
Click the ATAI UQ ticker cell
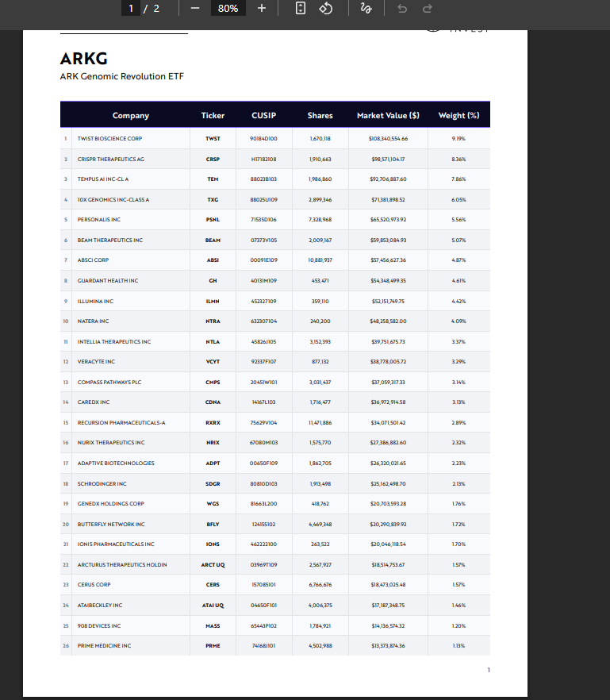213,606
